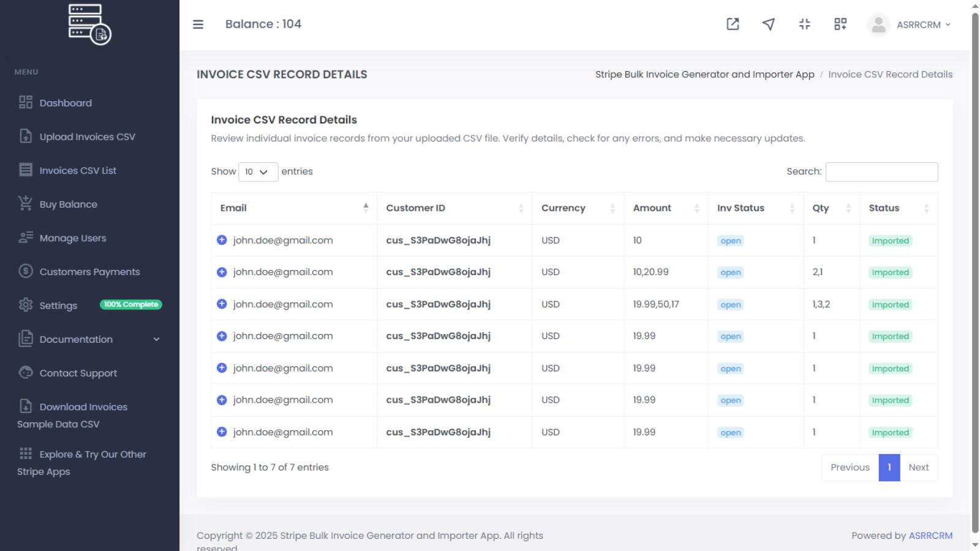
Task: Expand the last table row plus icon
Action: (222, 432)
